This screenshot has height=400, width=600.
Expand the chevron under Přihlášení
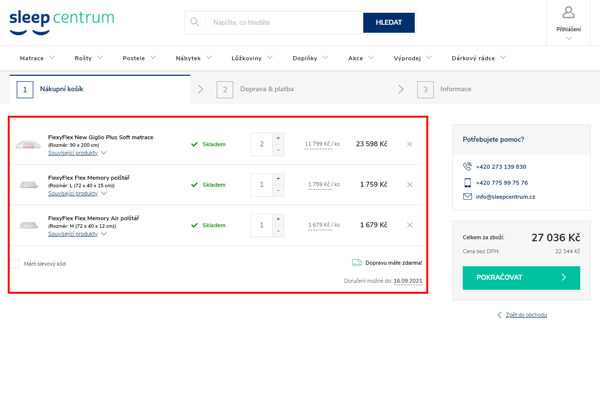tap(569, 38)
